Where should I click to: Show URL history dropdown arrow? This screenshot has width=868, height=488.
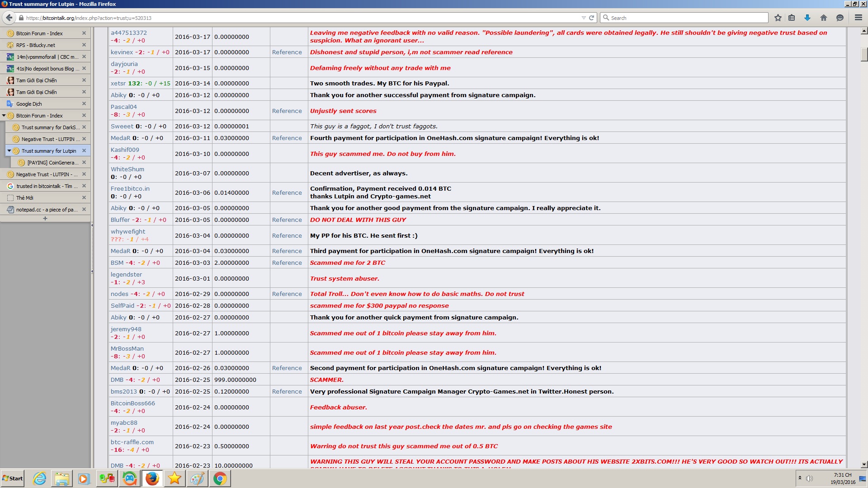pos(583,18)
